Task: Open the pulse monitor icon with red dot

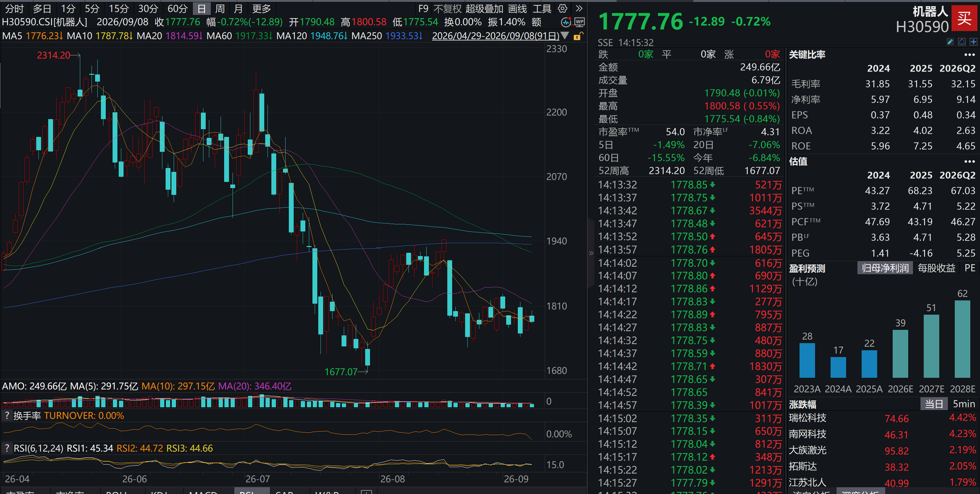Action: tap(566, 22)
